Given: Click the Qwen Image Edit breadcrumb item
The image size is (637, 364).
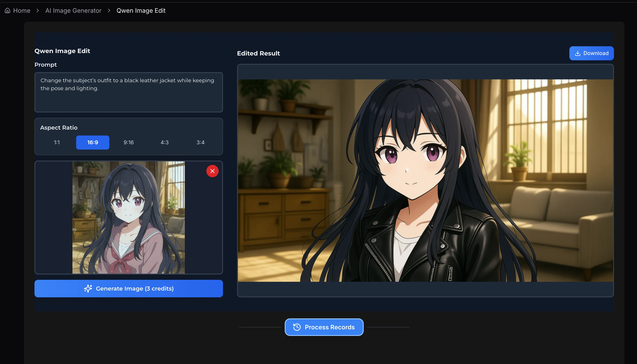Looking at the screenshot, I should point(141,11).
